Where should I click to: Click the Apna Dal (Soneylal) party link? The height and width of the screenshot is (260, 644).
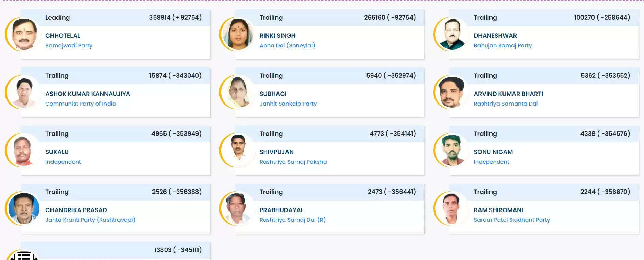pos(288,45)
